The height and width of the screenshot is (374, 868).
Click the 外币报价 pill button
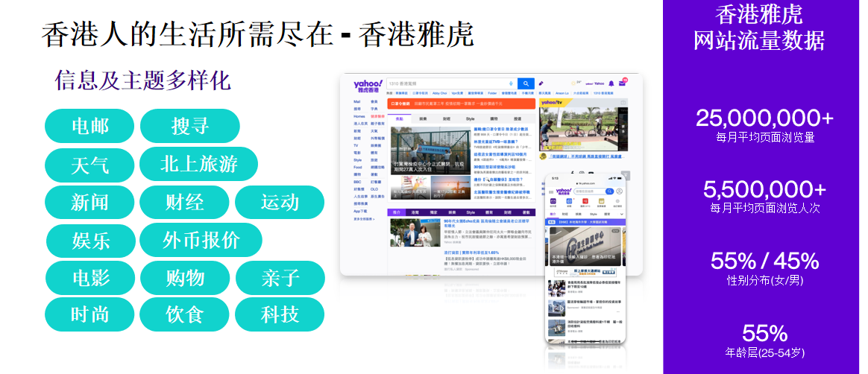pos(201,240)
